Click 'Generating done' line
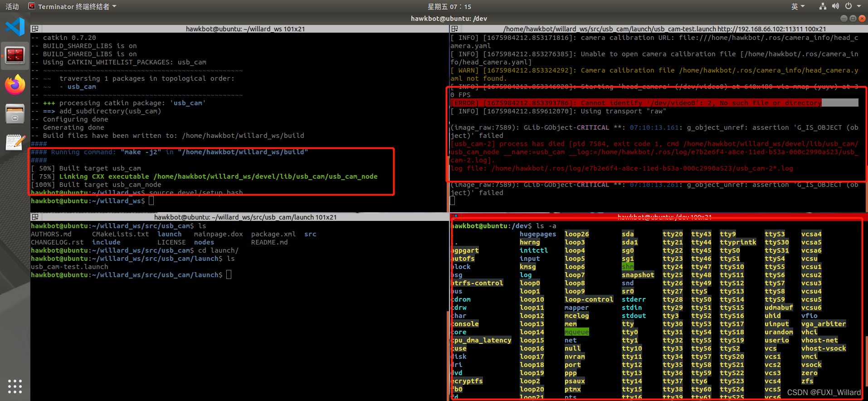This screenshot has width=868, height=401. (x=68, y=127)
